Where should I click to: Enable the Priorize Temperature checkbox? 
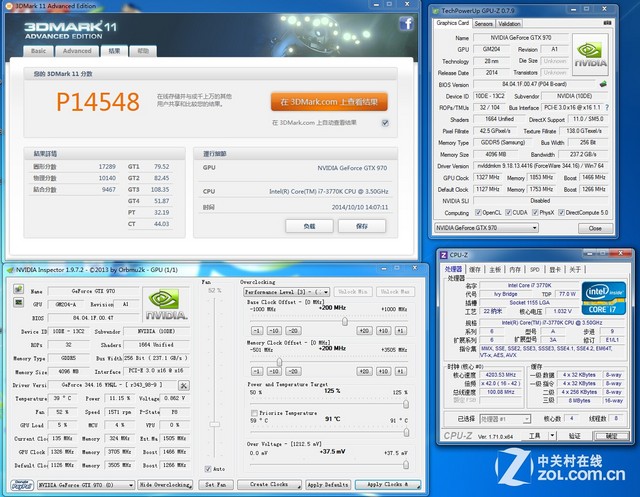click(254, 413)
